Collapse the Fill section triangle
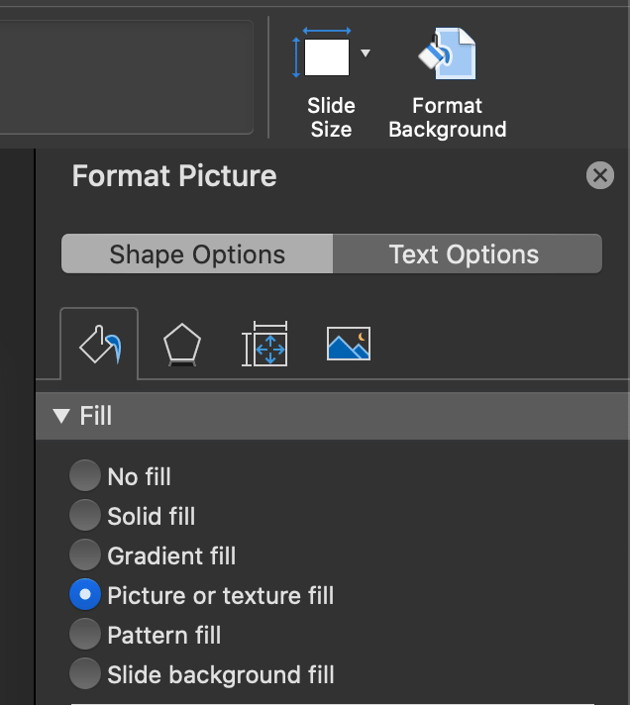 coord(62,416)
